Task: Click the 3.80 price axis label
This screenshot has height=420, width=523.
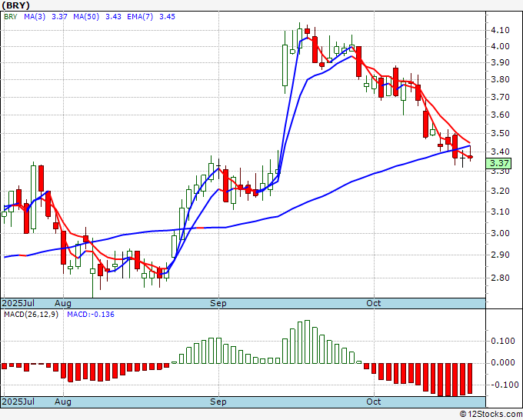Action: [500, 79]
